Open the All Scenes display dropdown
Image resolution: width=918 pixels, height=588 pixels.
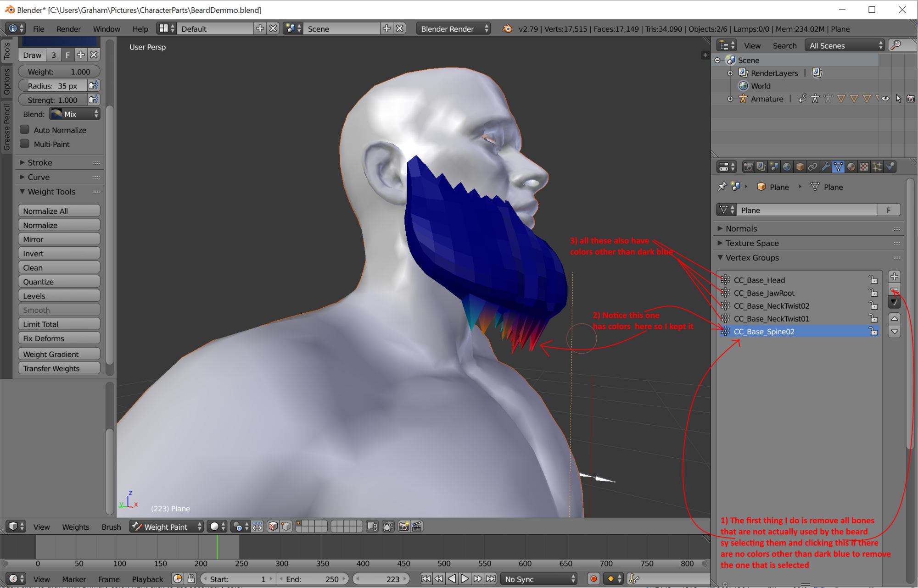click(845, 45)
